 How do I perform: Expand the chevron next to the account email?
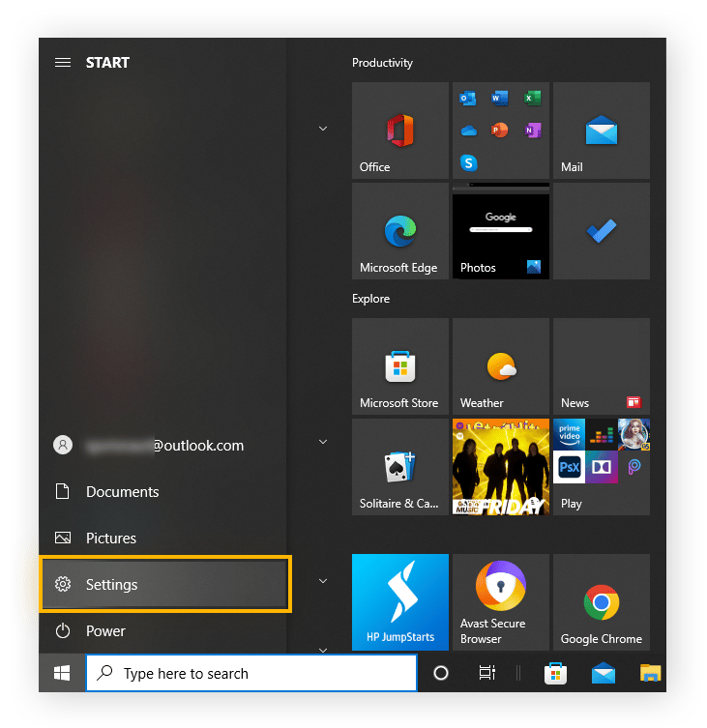coord(323,442)
